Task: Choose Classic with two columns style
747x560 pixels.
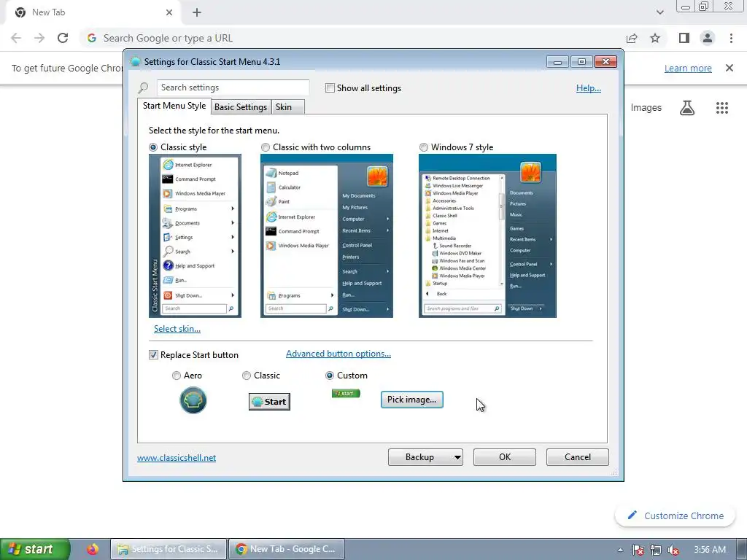Action: (266, 147)
